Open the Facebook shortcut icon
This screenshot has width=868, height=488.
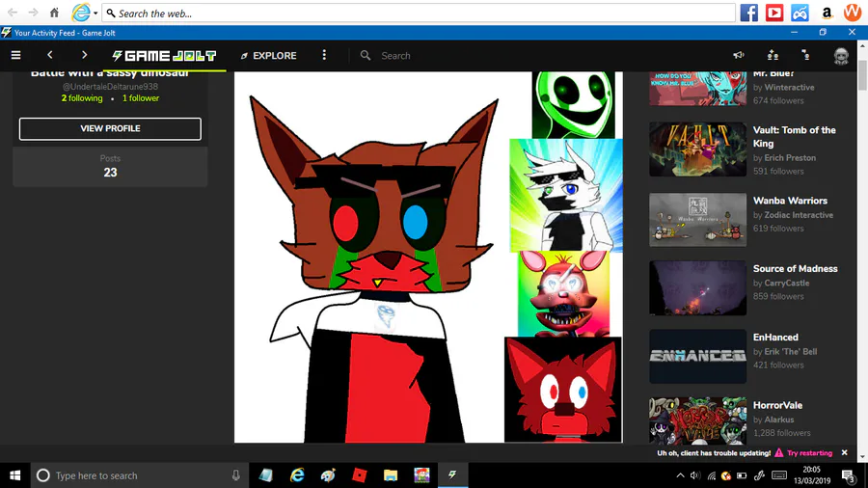(x=748, y=13)
